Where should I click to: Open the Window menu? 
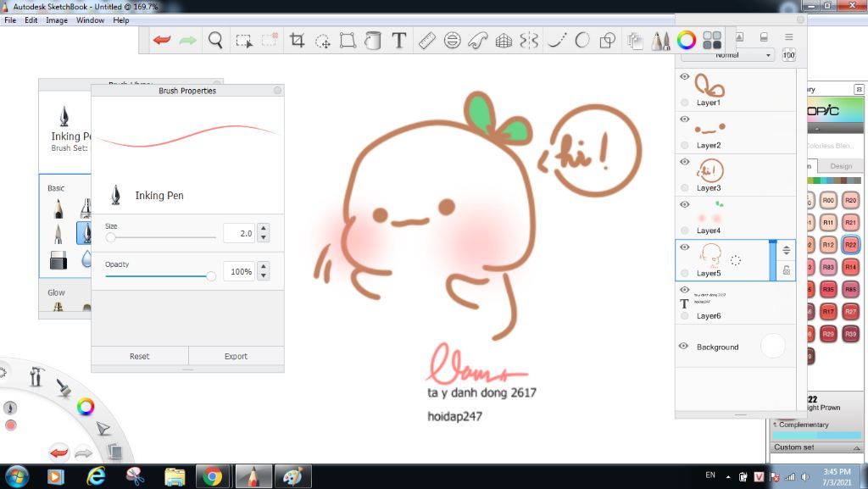coord(90,19)
